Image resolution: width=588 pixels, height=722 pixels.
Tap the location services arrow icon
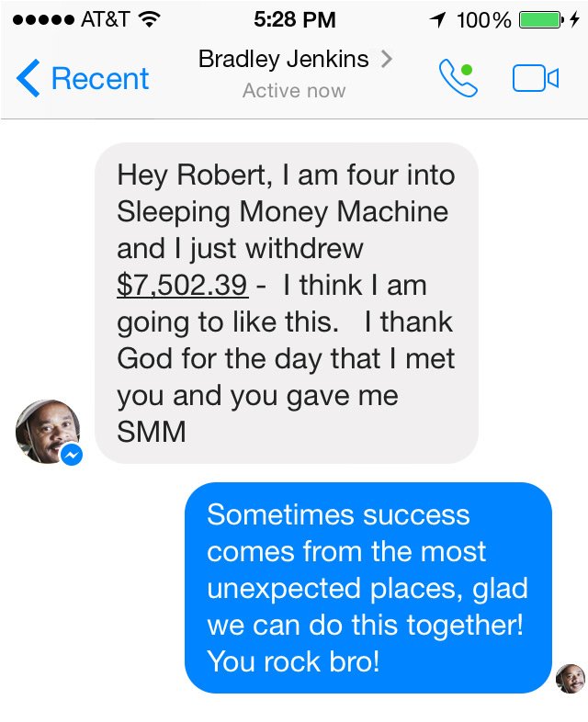(x=439, y=18)
